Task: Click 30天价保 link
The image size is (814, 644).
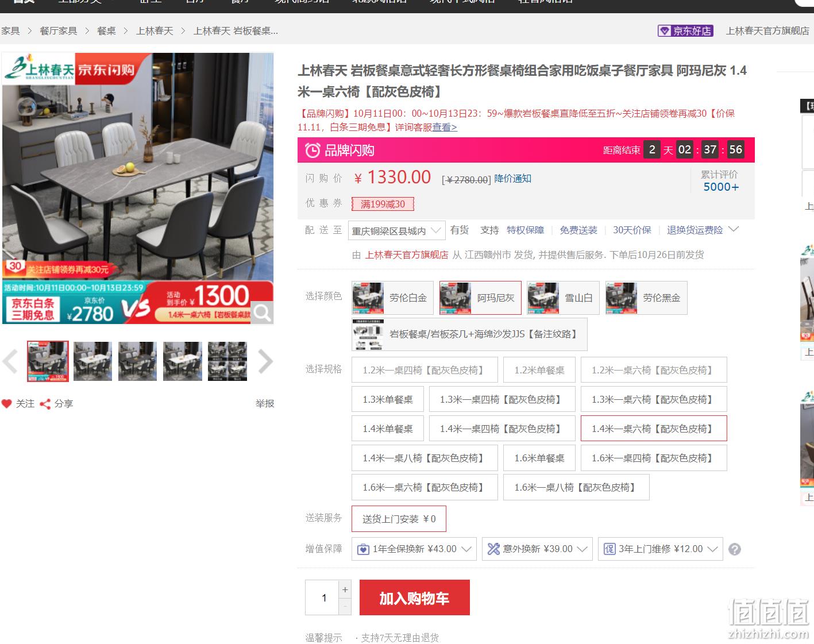Action: coord(632,230)
